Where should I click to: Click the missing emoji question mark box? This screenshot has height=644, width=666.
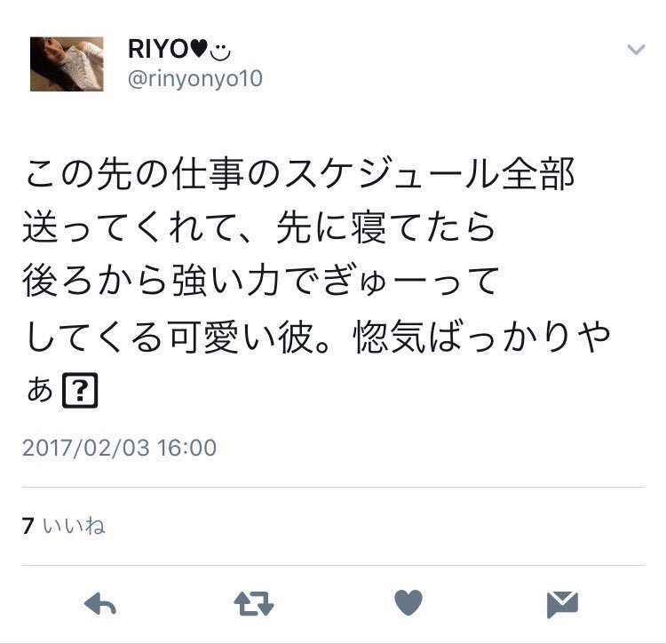coord(80,390)
